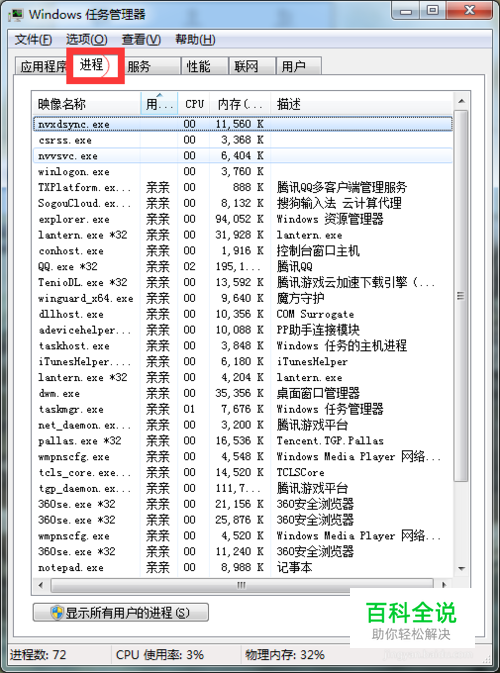The image size is (500, 673).
Task: Switch to the 性能 tab
Action: click(204, 67)
